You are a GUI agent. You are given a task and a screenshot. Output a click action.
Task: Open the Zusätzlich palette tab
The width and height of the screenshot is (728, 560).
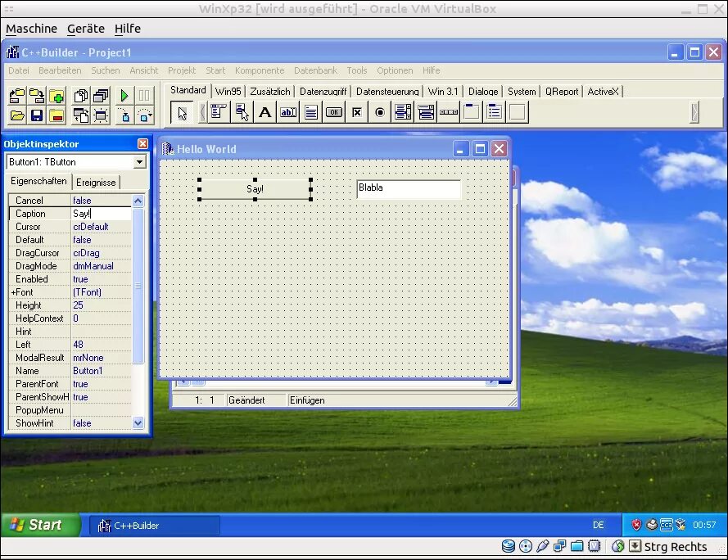pos(270,92)
